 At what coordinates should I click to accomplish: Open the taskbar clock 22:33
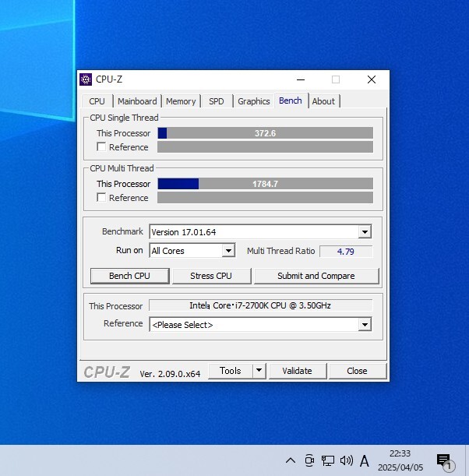point(400,460)
